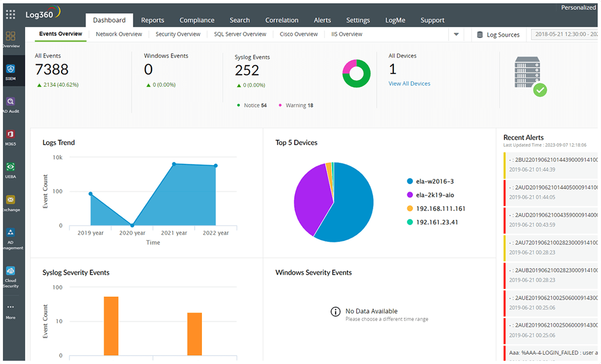Open the Security Overview sub-tab
The width and height of the screenshot is (601, 364).
[x=178, y=34]
